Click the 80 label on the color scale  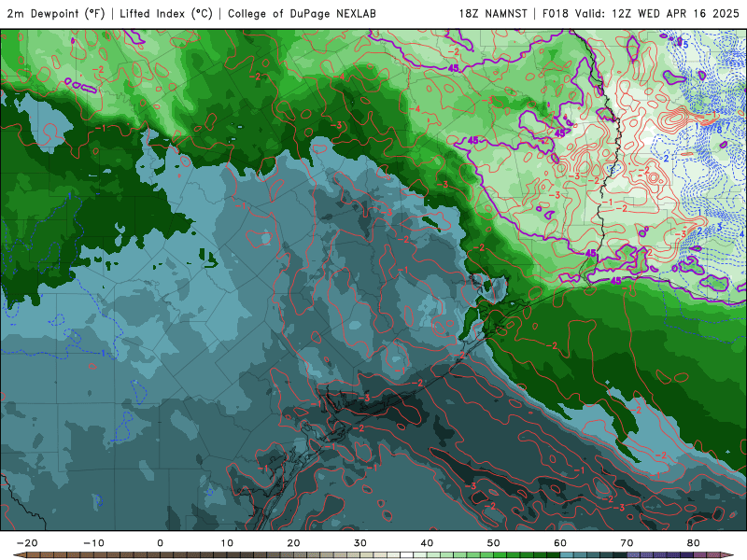[694, 543]
